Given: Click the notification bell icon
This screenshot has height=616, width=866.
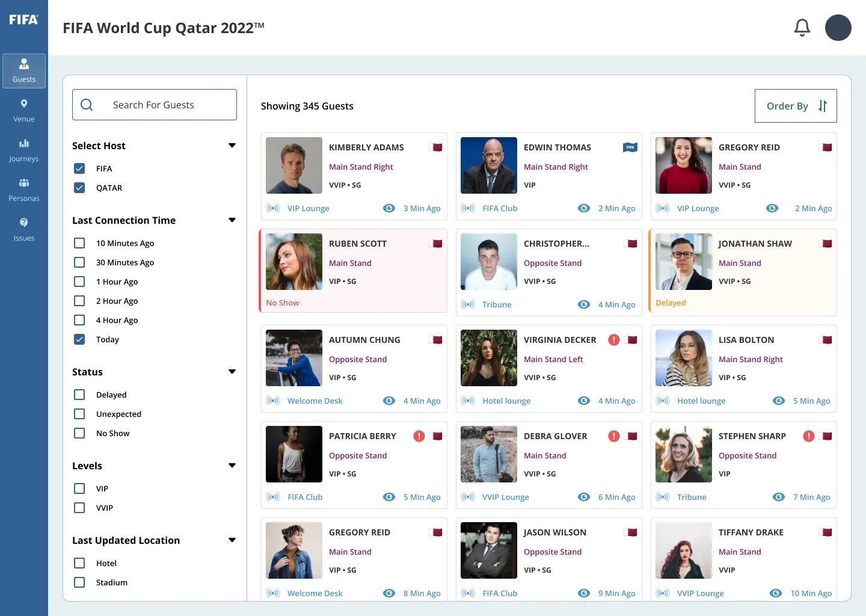Looking at the screenshot, I should (x=802, y=28).
